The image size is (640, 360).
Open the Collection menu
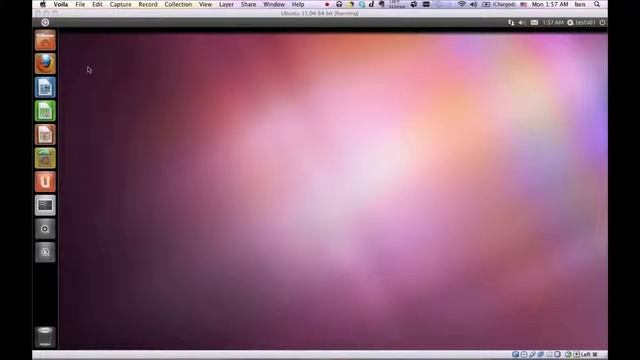[178, 4]
